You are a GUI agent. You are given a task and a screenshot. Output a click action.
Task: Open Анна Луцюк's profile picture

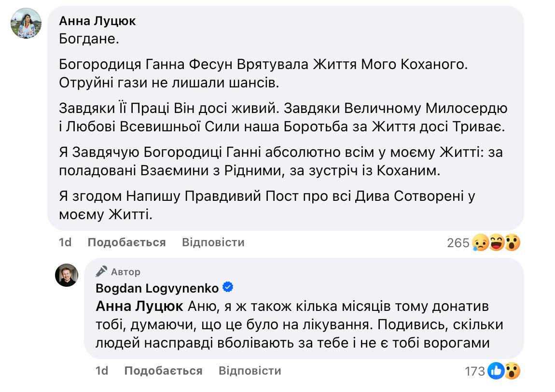(x=27, y=23)
